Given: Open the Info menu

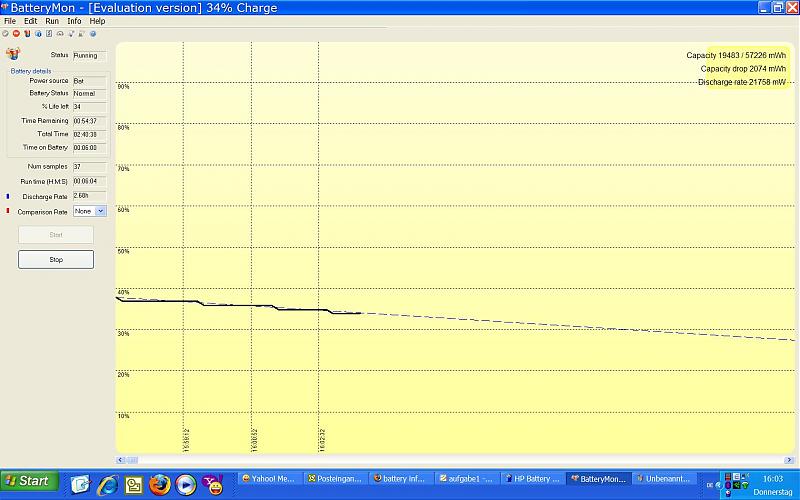Looking at the screenshot, I should [x=74, y=21].
